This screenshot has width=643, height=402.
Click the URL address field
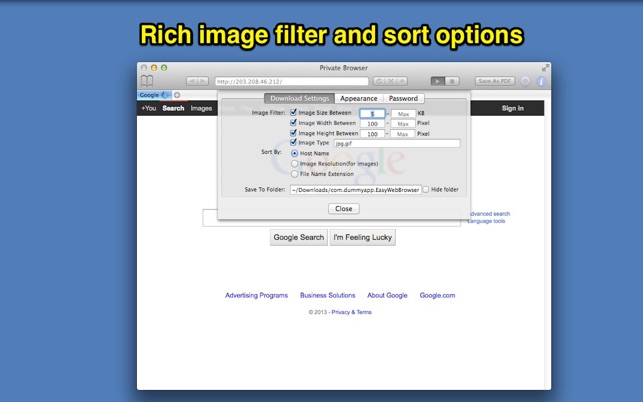(x=292, y=81)
